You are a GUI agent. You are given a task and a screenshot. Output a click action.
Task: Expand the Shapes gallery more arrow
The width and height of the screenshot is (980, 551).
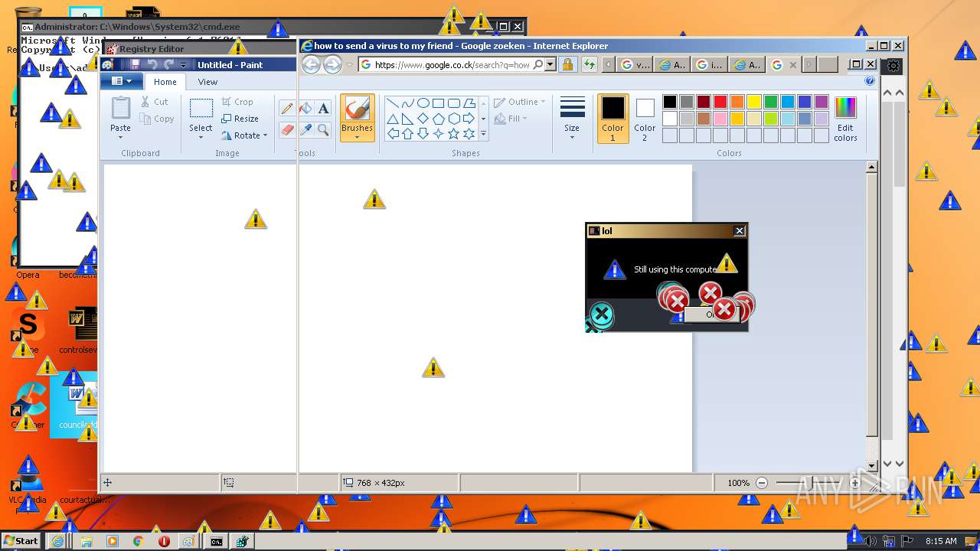[x=483, y=135]
